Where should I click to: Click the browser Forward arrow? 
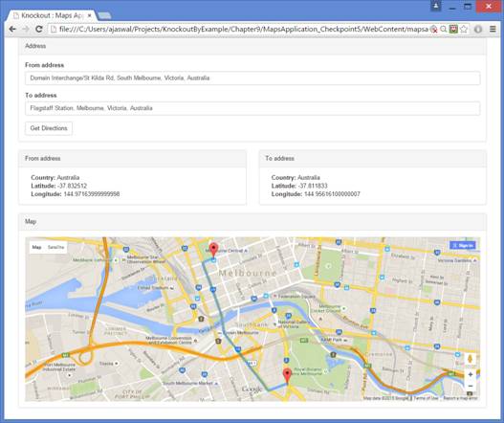(x=26, y=30)
